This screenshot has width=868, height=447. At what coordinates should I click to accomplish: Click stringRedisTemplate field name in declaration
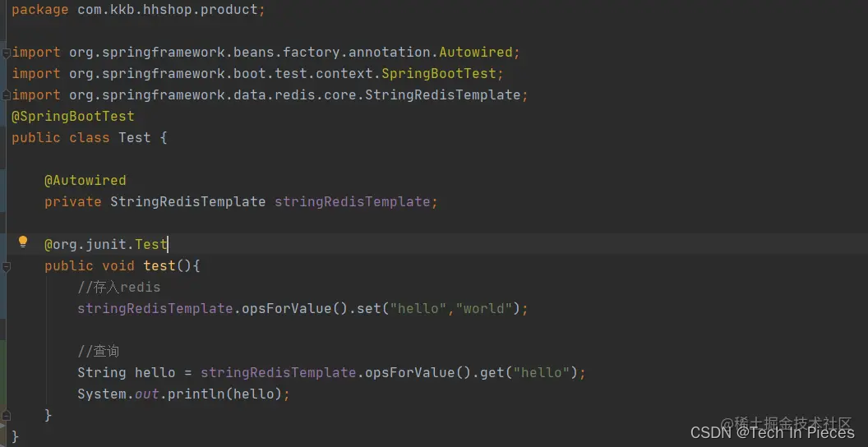pos(353,202)
